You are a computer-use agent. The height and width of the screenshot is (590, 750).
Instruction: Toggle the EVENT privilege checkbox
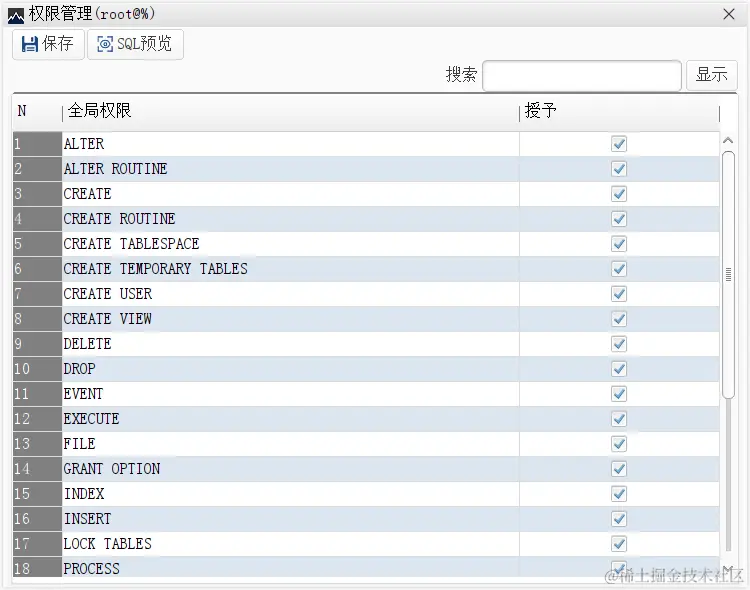(619, 393)
